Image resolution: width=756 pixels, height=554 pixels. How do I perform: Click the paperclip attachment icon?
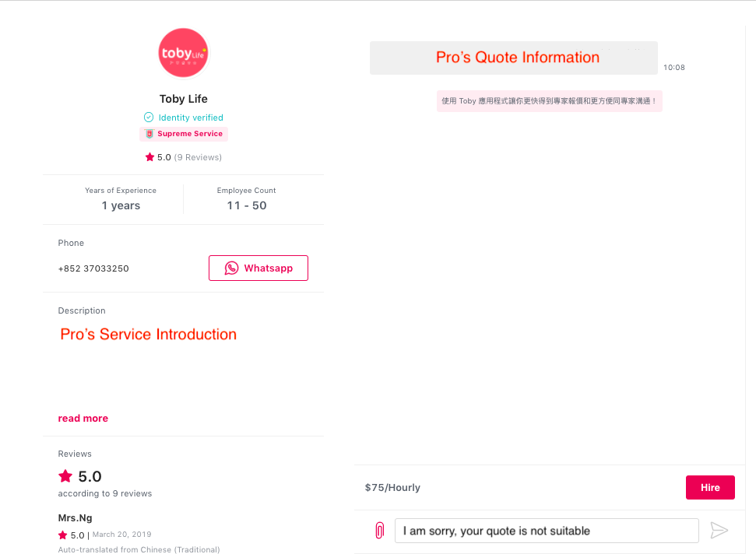pos(379,531)
